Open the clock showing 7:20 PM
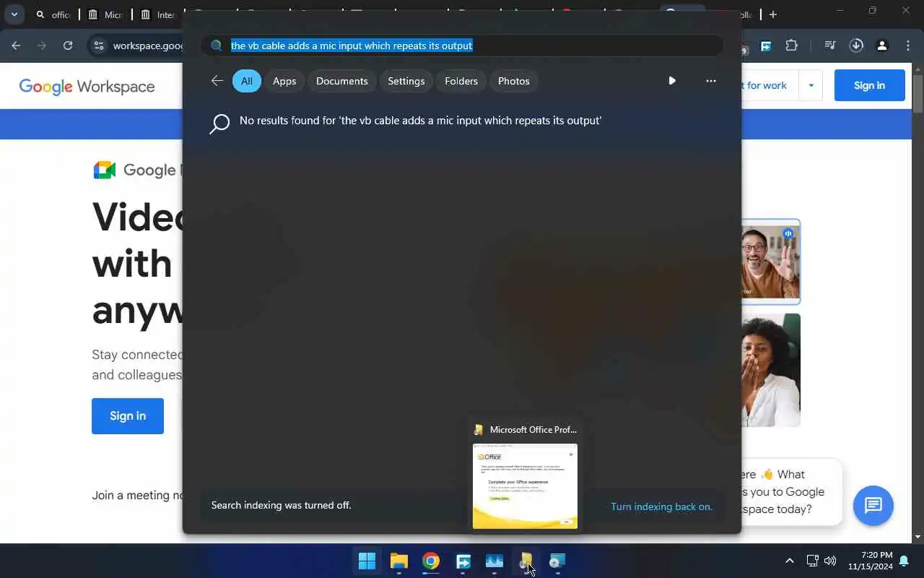 (871, 561)
